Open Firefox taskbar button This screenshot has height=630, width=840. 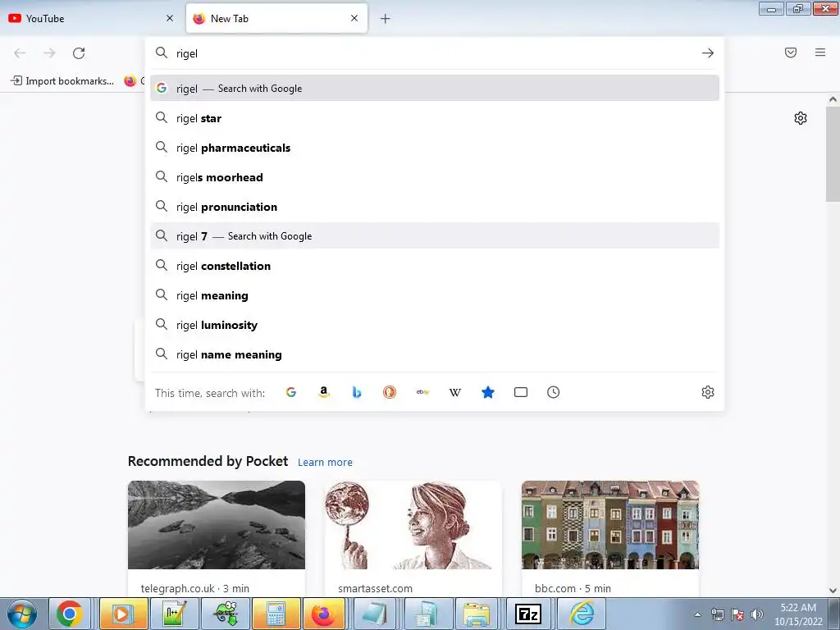coord(323,614)
